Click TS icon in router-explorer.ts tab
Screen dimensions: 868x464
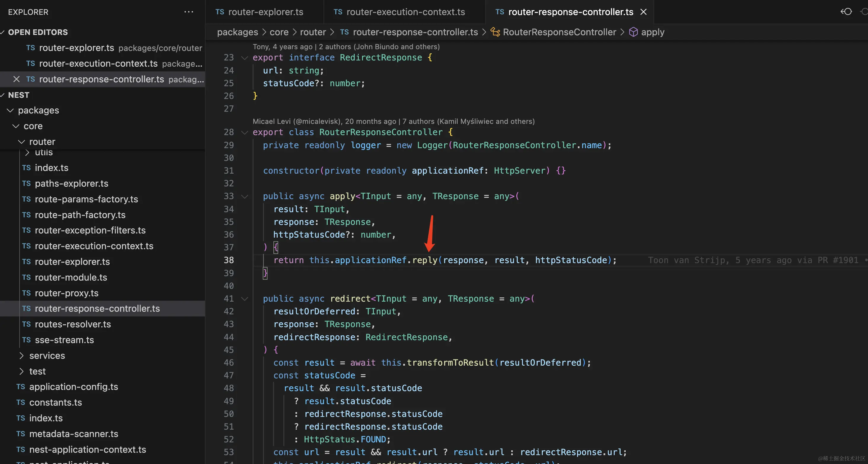[x=220, y=12]
